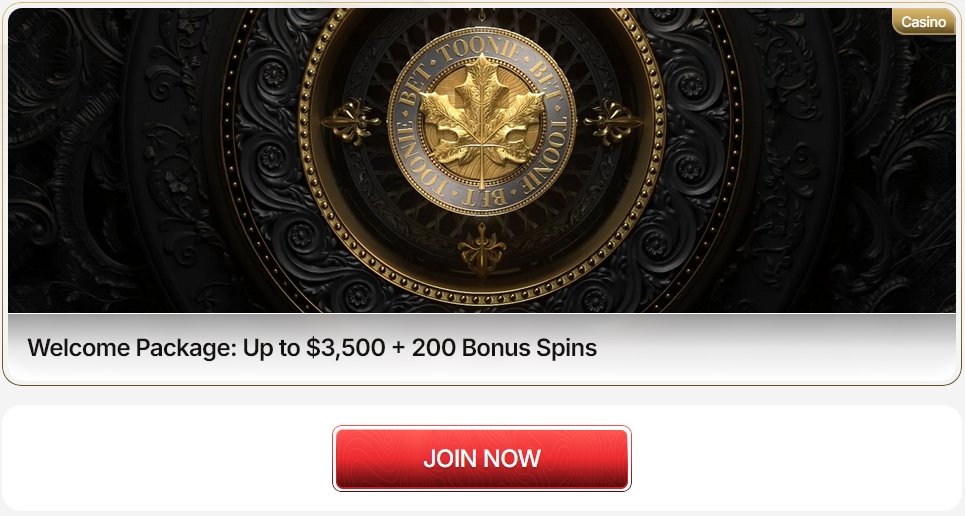Open the Toonie Bet promotional banner image

(482, 160)
